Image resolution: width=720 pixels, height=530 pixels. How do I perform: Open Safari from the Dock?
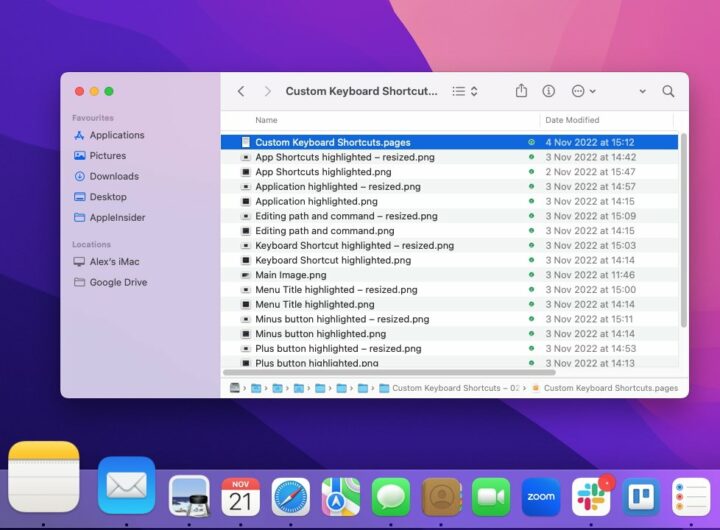291,496
